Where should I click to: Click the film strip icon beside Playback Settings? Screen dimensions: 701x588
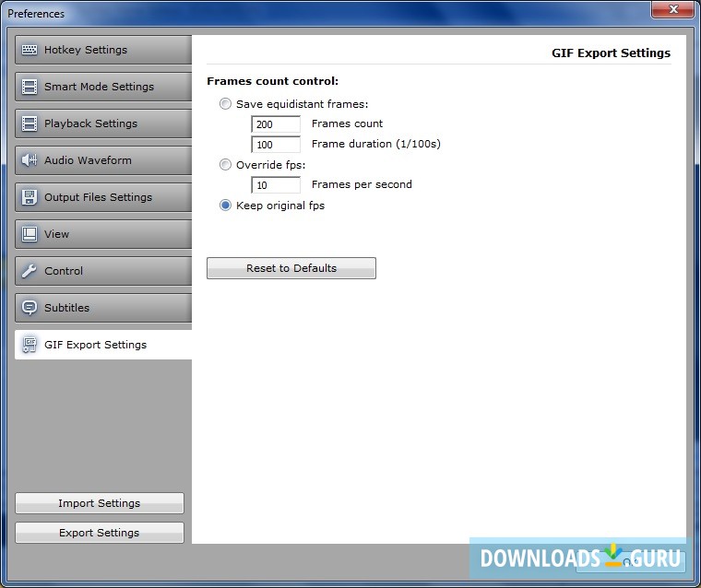(x=30, y=123)
